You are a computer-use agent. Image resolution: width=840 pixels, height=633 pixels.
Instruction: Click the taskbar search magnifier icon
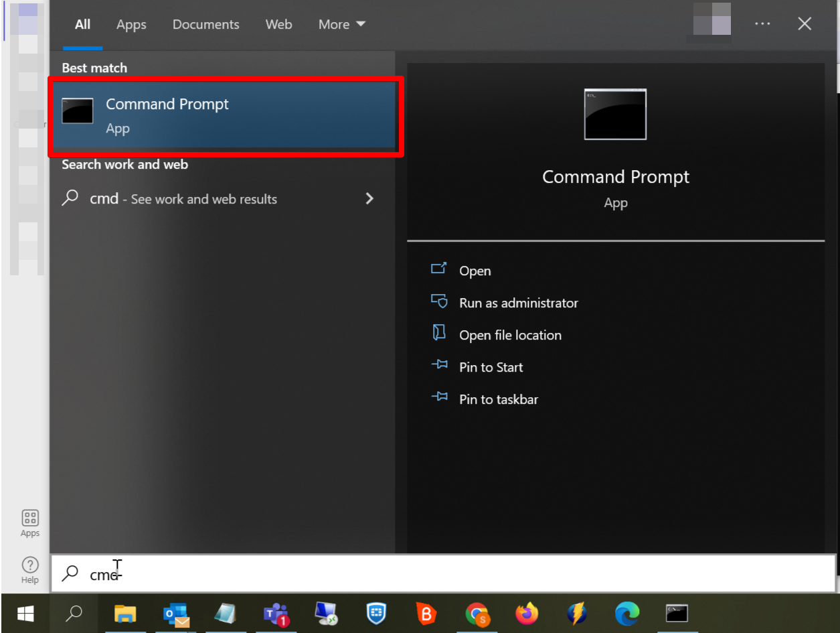click(x=74, y=613)
